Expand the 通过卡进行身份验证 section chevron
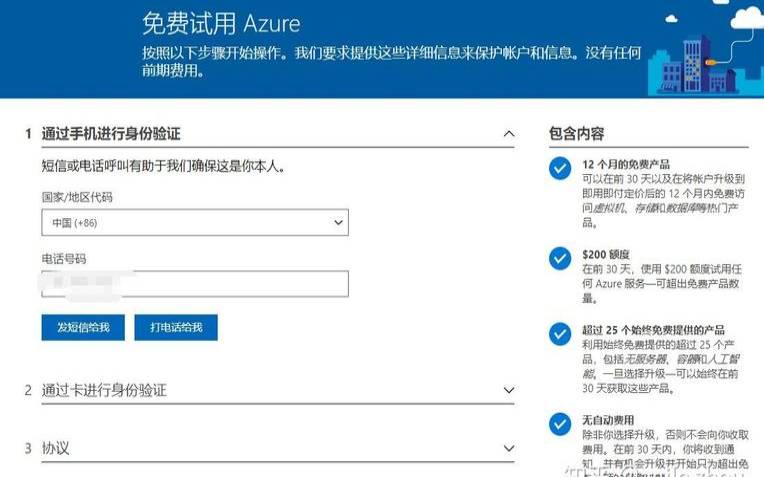The image size is (764, 477). (509, 390)
